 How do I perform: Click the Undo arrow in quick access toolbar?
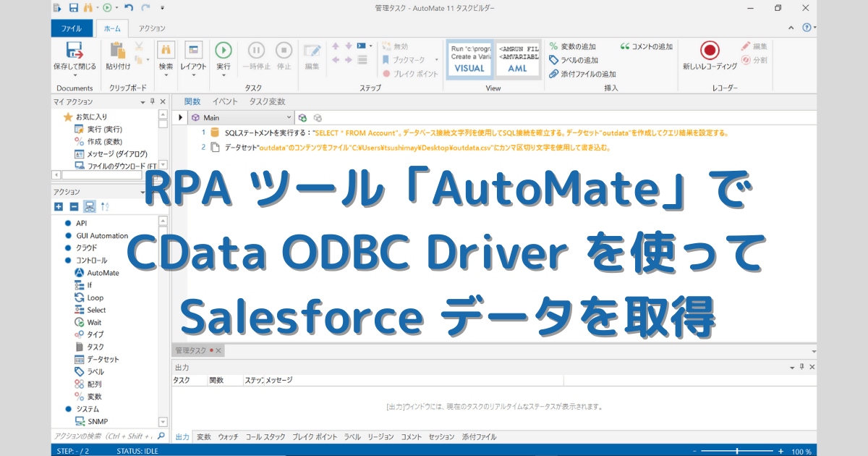(129, 8)
